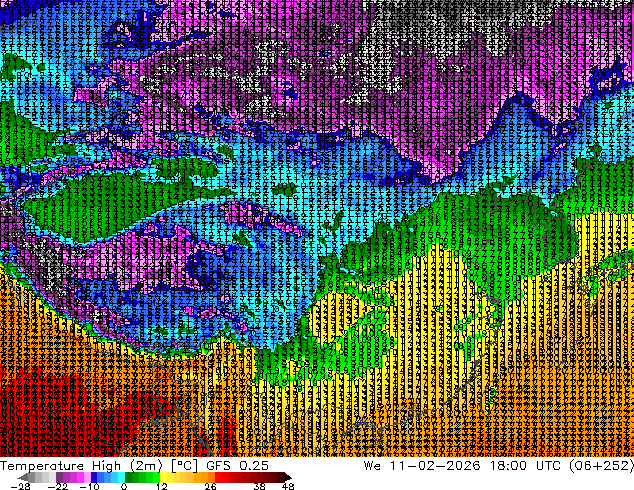634x490 pixels.
Task: Click the magenta swatch in temperature legend
Action: pos(80,477)
